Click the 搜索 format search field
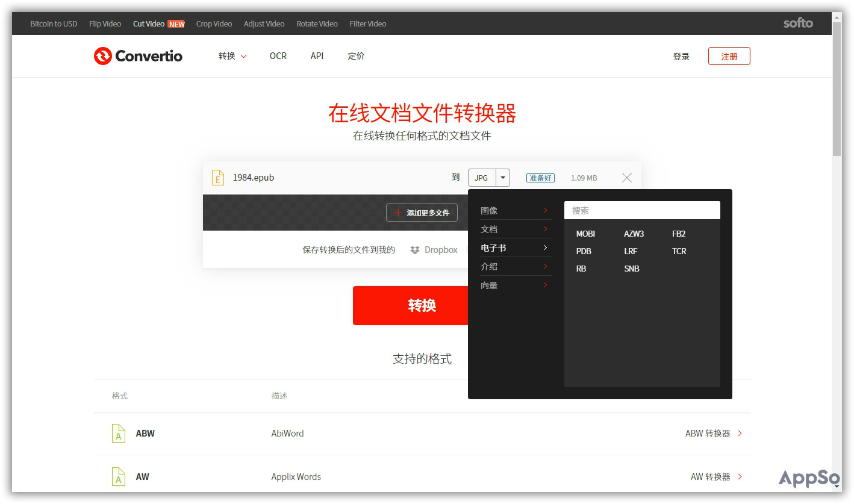Screen dimensions: 854x504 642,210
